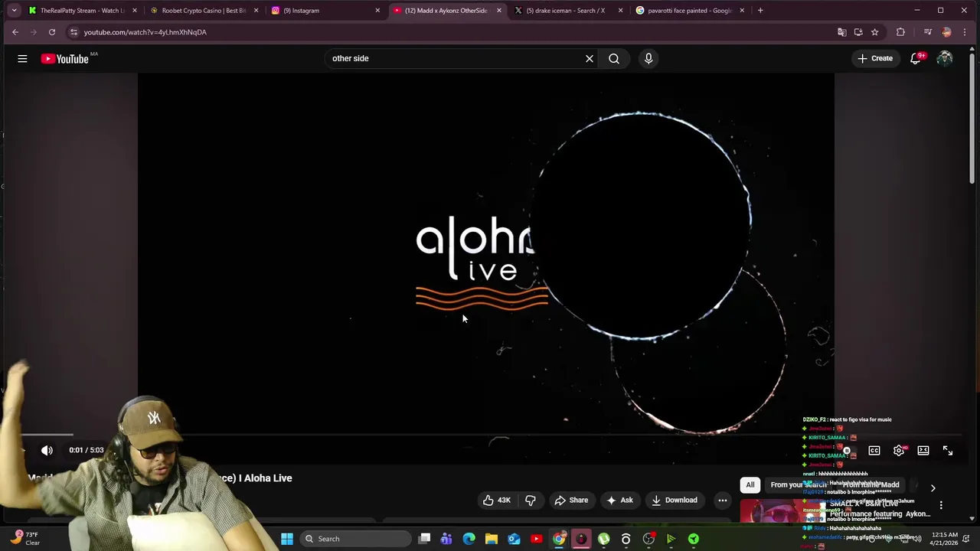Open the clock showing 12:15 AM
The width and height of the screenshot is (980, 551).
(946, 539)
